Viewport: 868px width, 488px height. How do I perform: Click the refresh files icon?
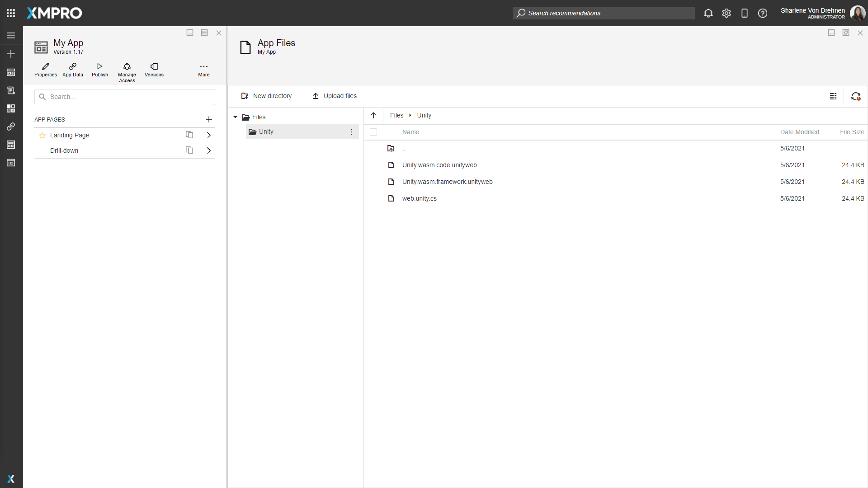(x=855, y=96)
